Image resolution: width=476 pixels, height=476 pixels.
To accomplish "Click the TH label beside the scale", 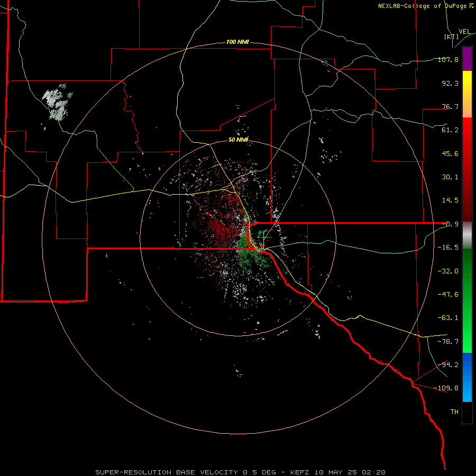I will [x=454, y=411].
